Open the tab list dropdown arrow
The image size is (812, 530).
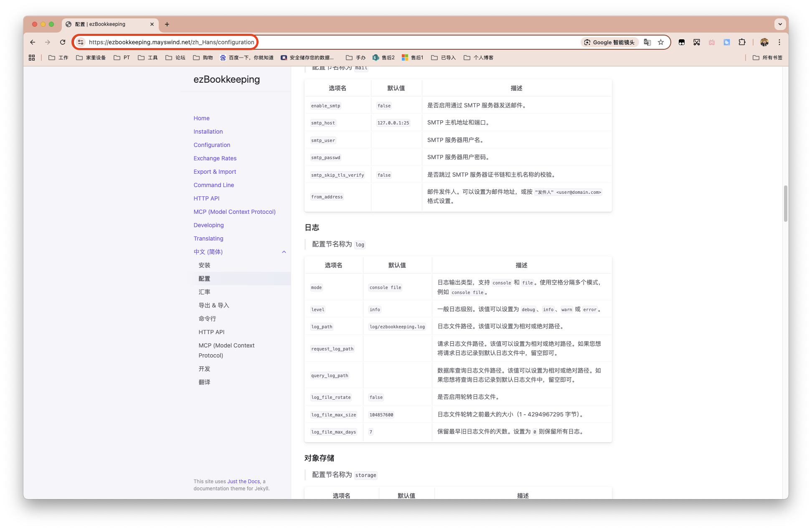[x=780, y=24]
